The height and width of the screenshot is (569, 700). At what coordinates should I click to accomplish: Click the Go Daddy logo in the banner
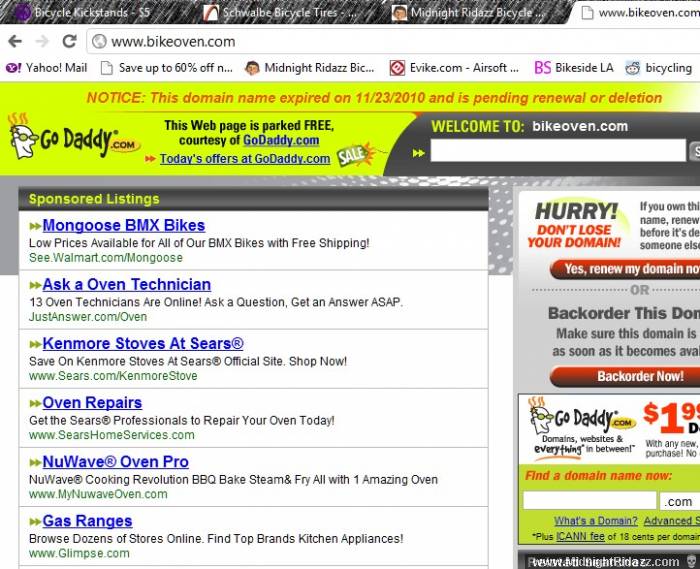click(74, 138)
